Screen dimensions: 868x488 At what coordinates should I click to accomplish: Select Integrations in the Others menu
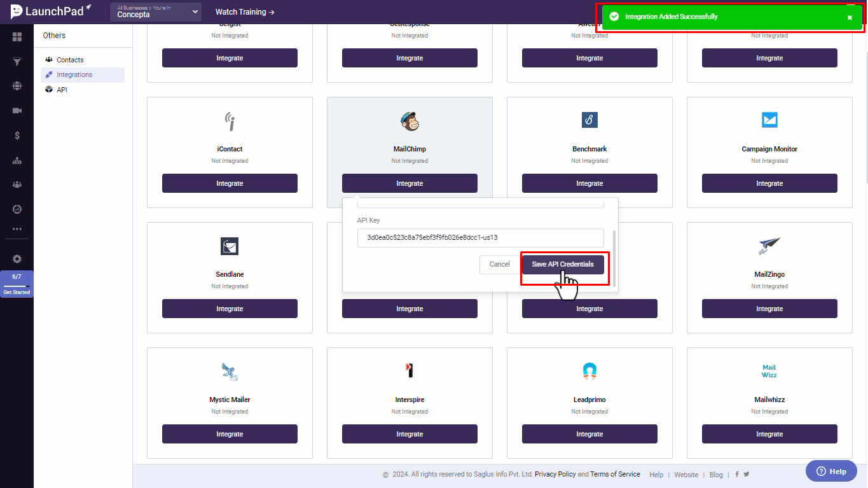(83, 74)
